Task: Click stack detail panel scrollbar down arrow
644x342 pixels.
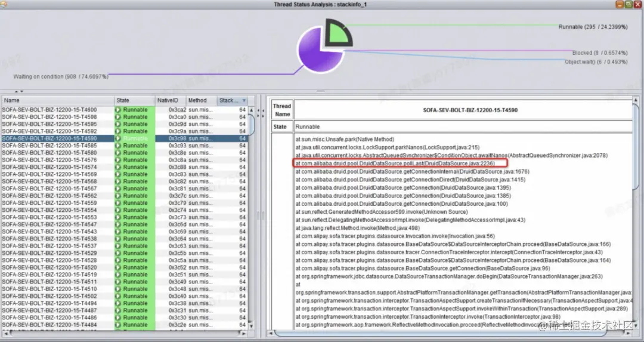Action: 636,325
